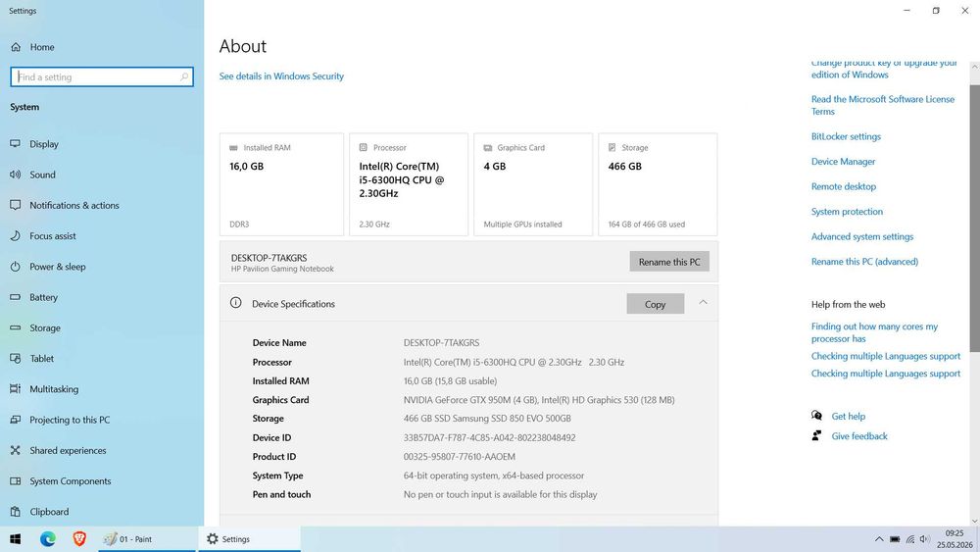Viewport: 980px width, 552px height.
Task: Open the Windows Start menu
Action: 16,539
